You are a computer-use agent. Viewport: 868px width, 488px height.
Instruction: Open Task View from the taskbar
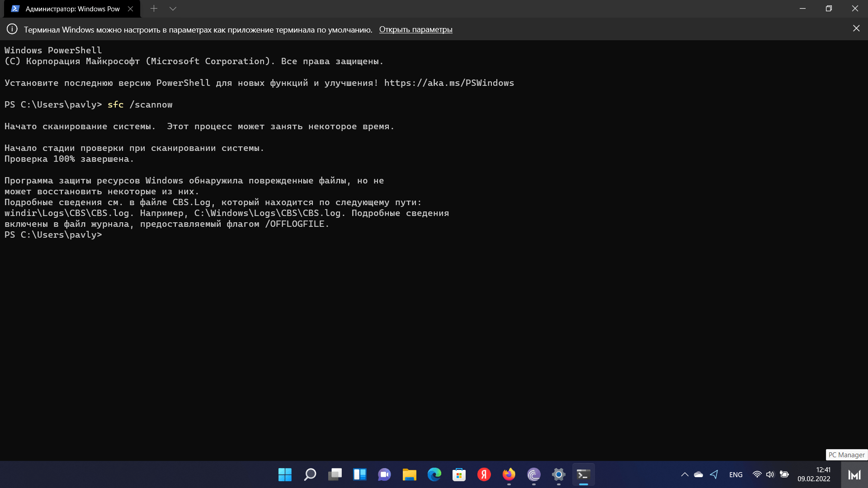tap(335, 474)
